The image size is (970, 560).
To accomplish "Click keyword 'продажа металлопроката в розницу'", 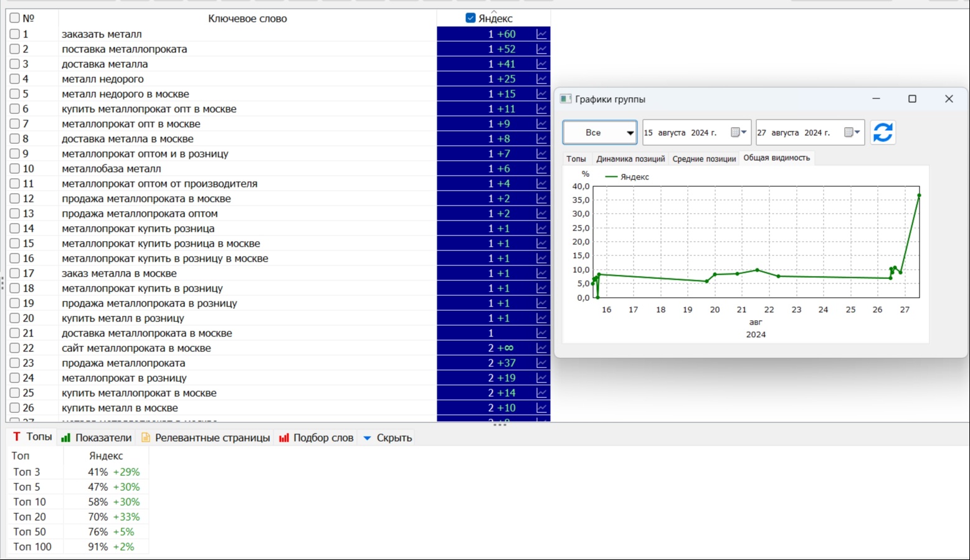I will pos(150,303).
